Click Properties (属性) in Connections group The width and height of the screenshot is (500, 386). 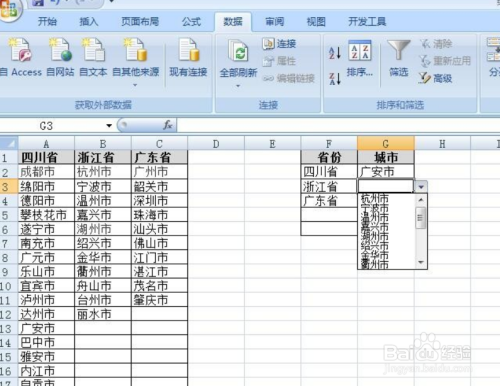click(279, 61)
